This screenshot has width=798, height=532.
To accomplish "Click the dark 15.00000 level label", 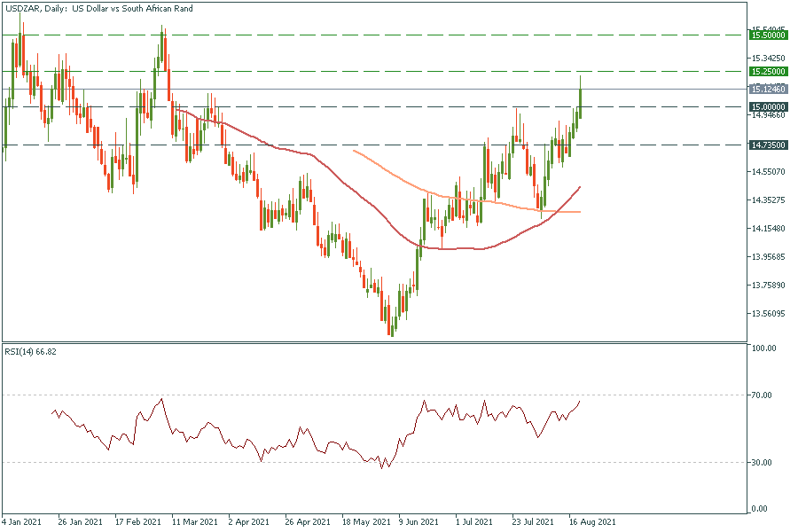I will coord(768,106).
